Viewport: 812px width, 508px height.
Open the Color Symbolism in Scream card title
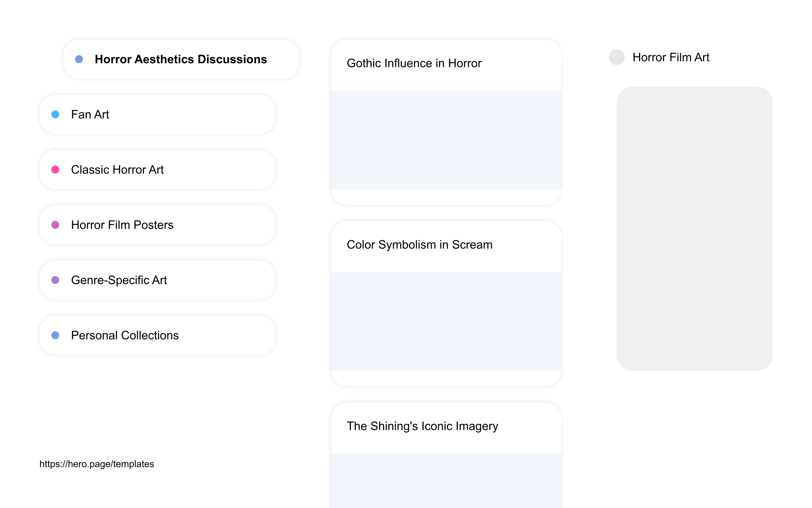tap(419, 245)
